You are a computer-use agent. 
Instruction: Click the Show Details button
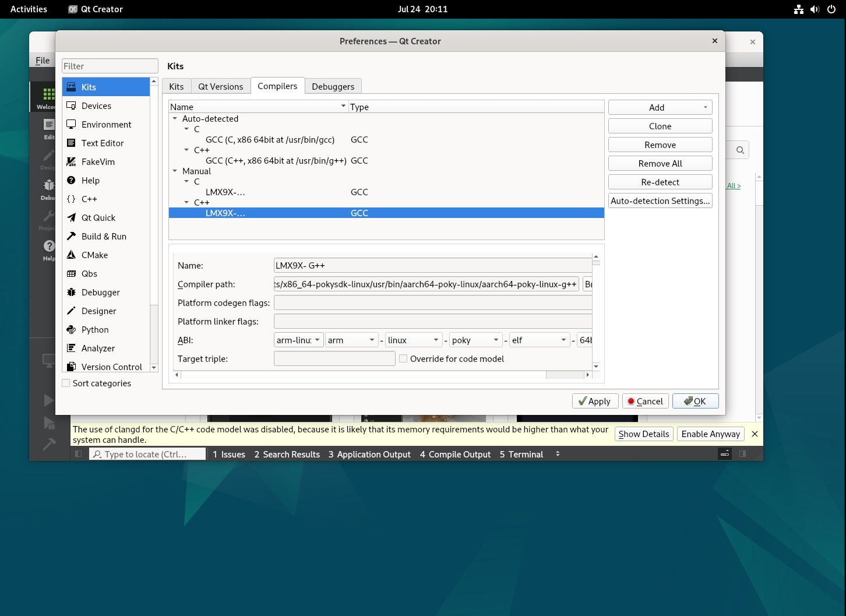(x=644, y=434)
